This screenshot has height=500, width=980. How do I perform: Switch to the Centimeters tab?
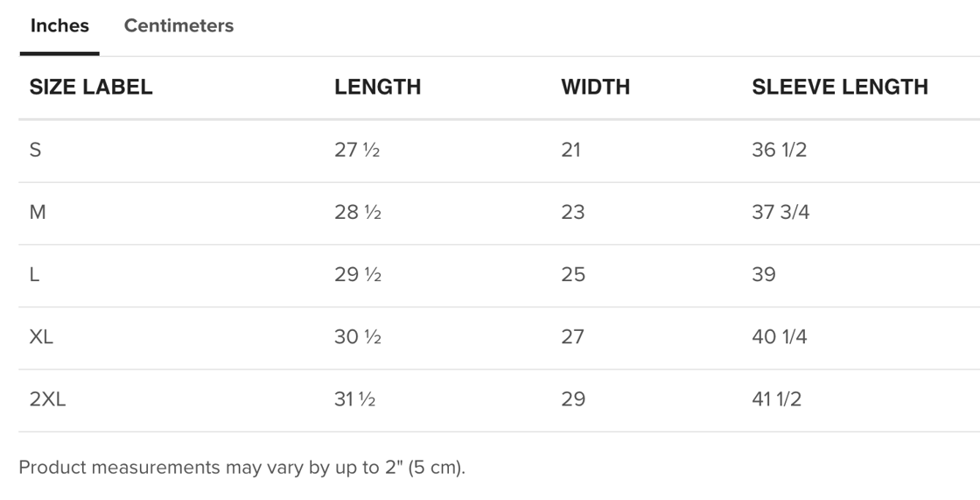click(178, 26)
